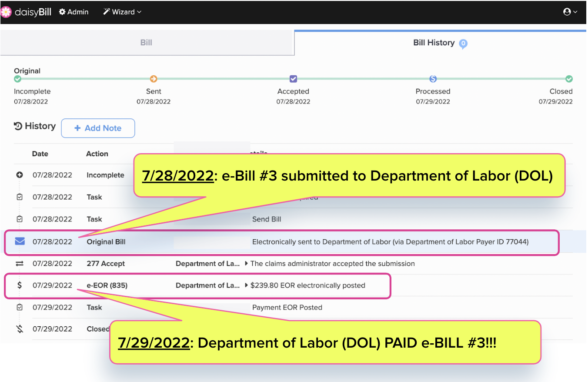Screen dimensions: 588x382
Task: Click the Original label above status timeline
Action: point(27,70)
